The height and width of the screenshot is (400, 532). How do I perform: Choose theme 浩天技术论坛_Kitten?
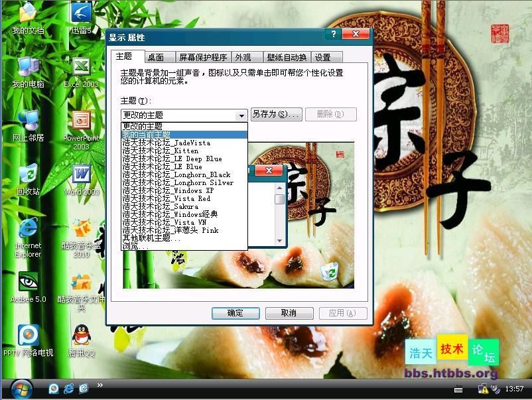(184, 151)
